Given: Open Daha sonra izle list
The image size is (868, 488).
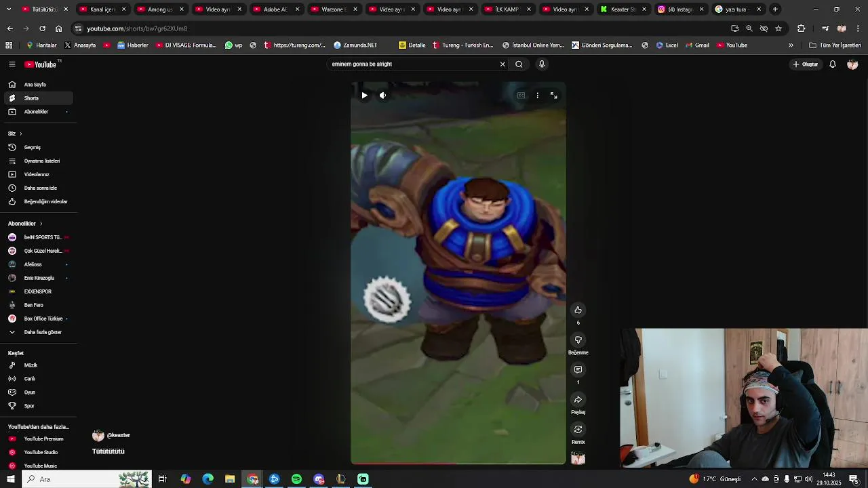Looking at the screenshot, I should 38,188.
